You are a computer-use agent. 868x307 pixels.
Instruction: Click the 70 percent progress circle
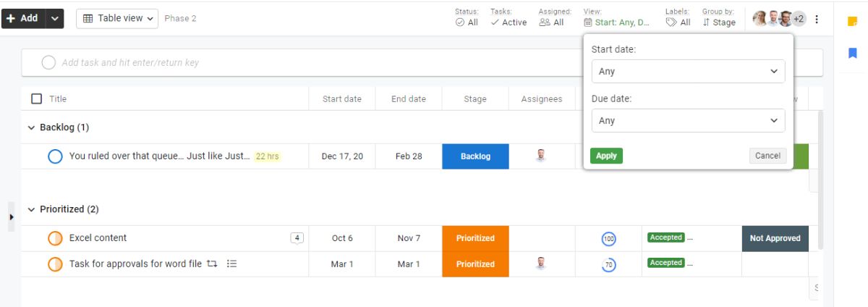click(x=609, y=264)
